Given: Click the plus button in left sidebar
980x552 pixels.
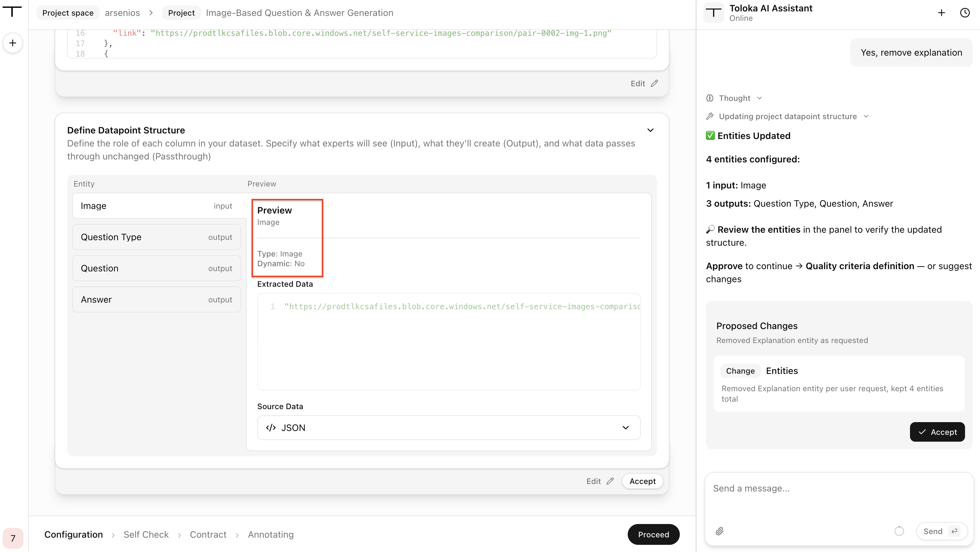Looking at the screenshot, I should click(x=13, y=43).
